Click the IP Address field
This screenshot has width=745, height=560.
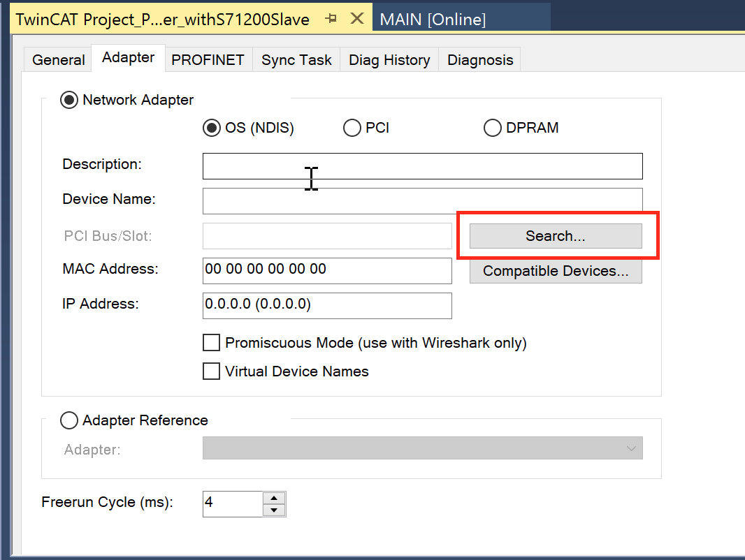327,306
